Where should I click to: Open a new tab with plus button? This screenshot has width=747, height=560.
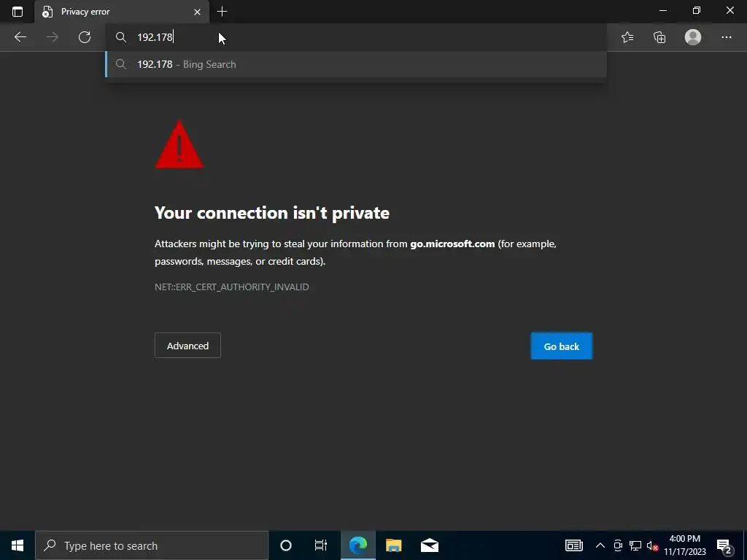click(x=222, y=12)
